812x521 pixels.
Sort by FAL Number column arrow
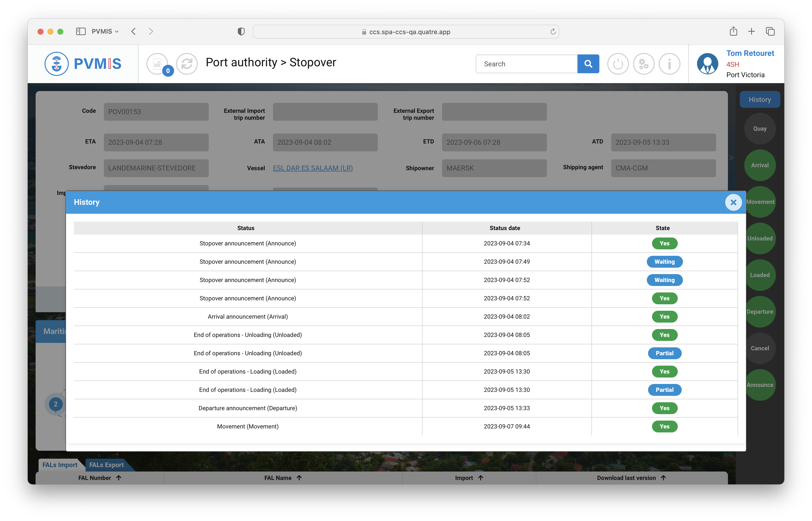pos(119,478)
